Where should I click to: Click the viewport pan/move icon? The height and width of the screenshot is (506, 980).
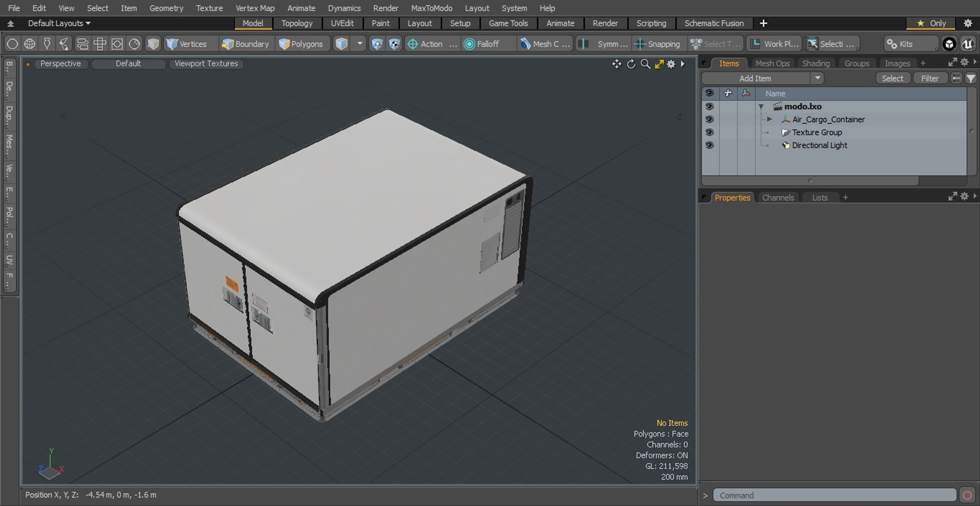(x=617, y=64)
